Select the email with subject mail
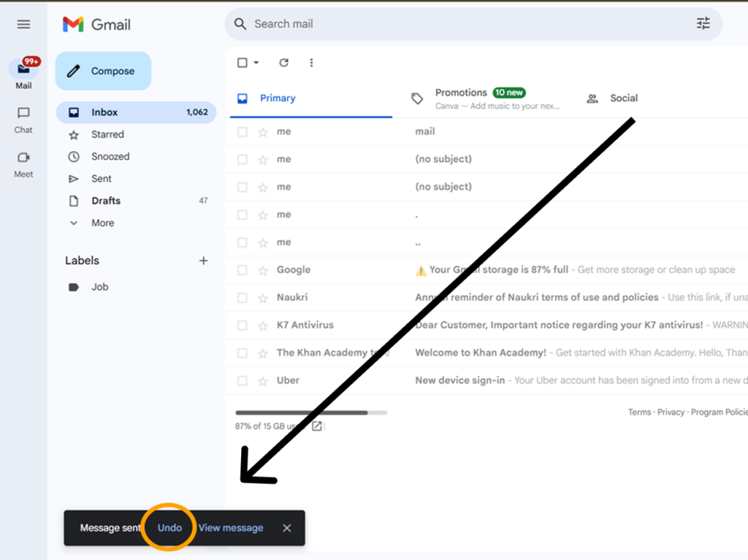 (x=243, y=131)
